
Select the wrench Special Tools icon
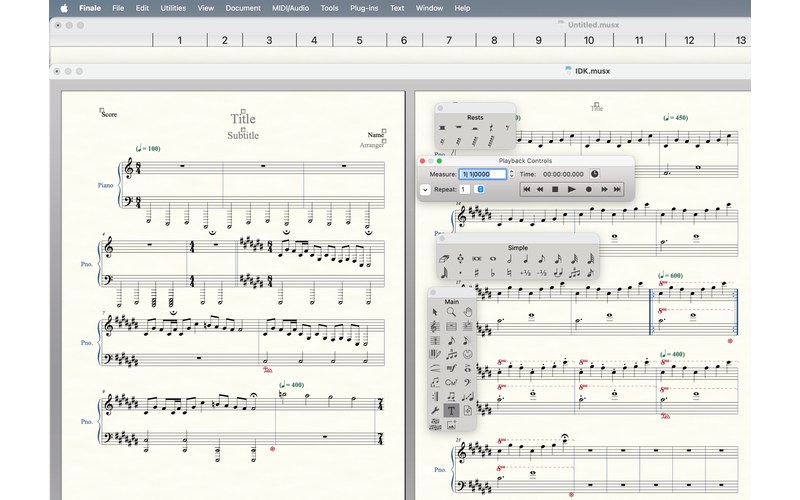tap(435, 410)
